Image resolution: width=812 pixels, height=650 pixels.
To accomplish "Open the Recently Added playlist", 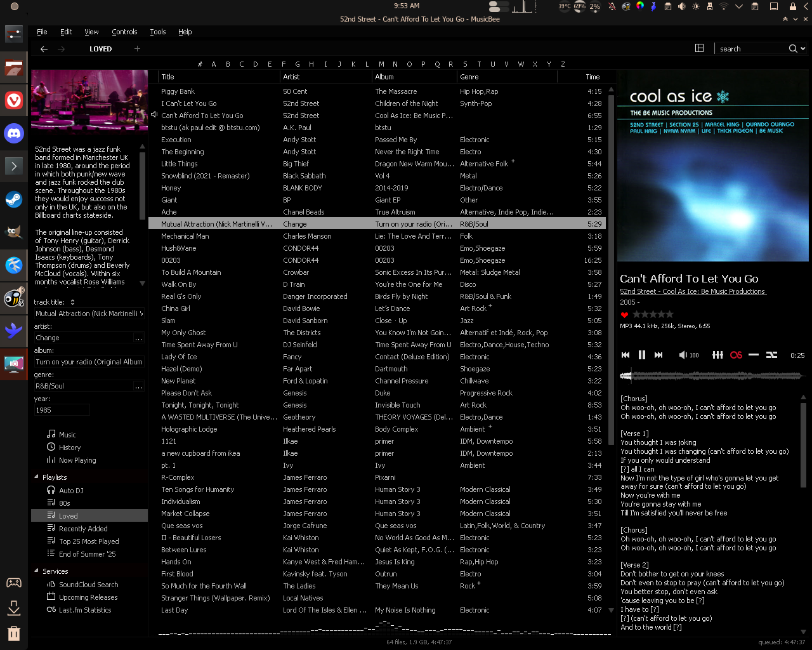I will coord(83,529).
